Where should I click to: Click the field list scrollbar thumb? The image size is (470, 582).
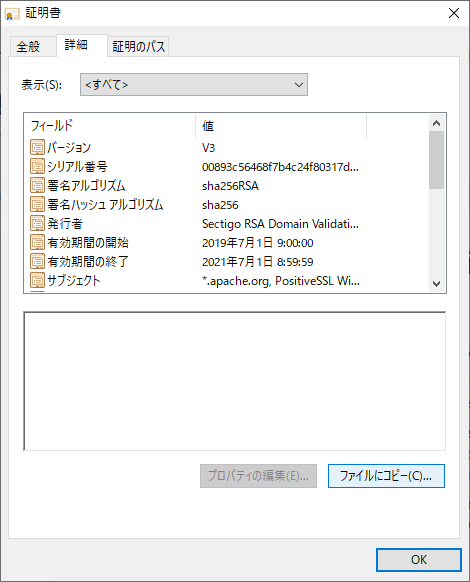437,160
